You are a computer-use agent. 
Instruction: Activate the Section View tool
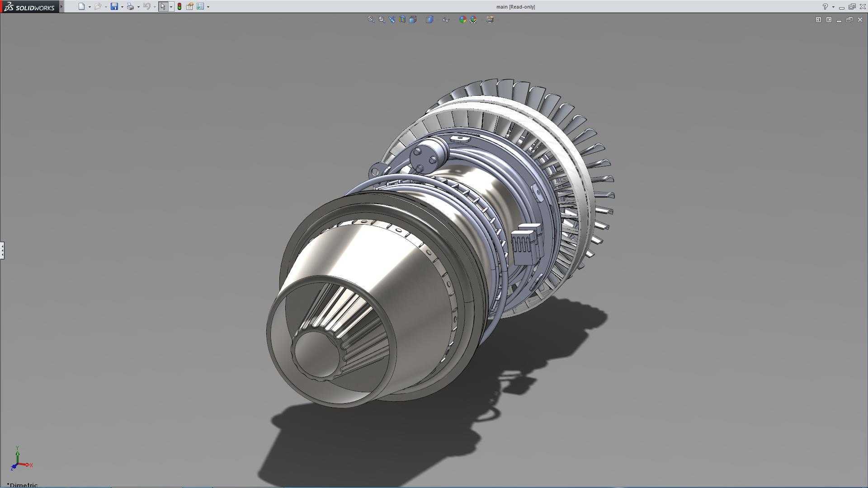tap(402, 19)
